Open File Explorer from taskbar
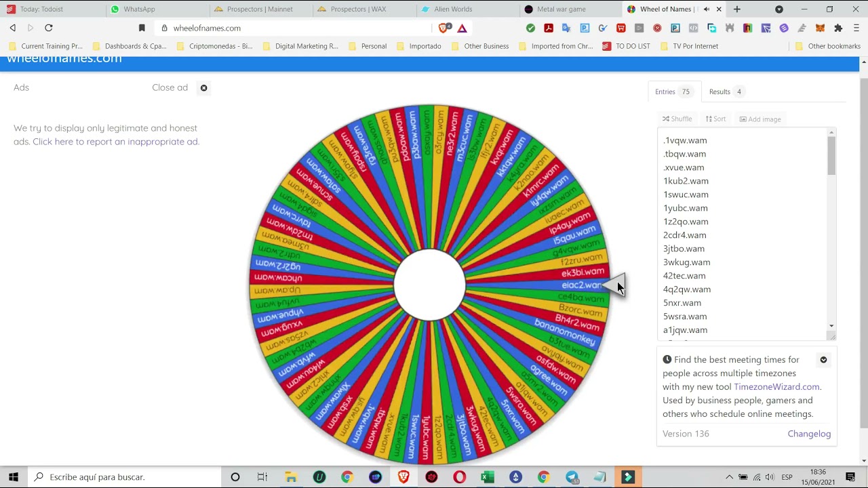The height and width of the screenshot is (488, 868). pos(291,477)
